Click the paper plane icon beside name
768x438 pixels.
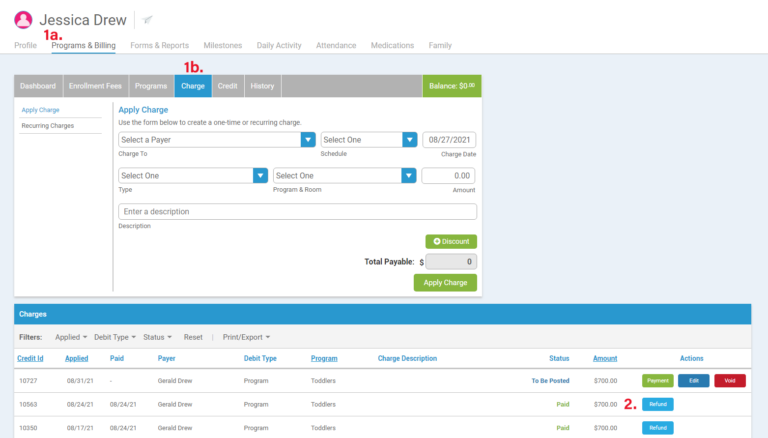pyautogui.click(x=148, y=20)
